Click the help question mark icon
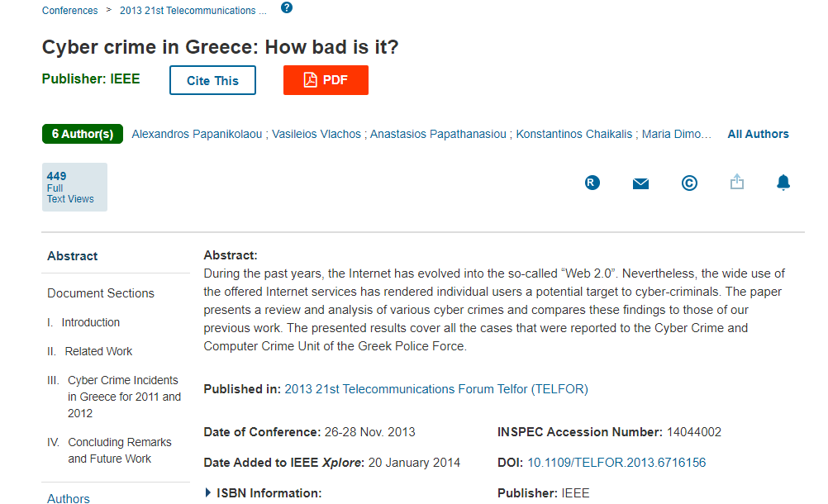Screen dimensions: 828x504 [287, 8]
